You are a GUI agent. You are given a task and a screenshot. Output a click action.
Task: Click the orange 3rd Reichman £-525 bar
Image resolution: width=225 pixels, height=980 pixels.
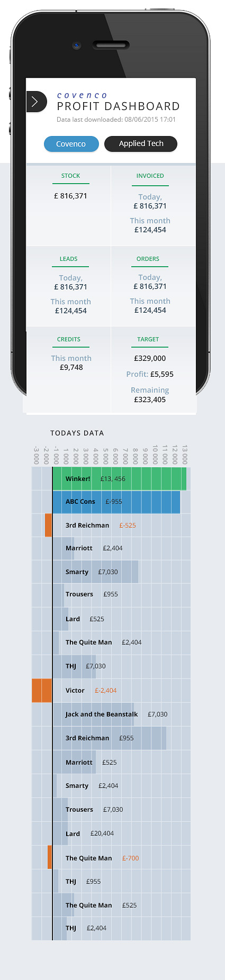click(49, 525)
